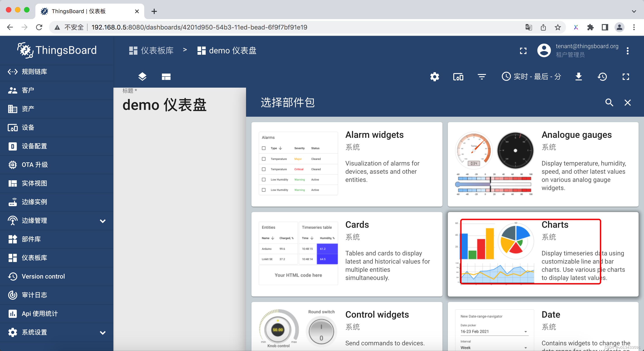Viewport: 644px width, 351px height.
Task: Click the ThingsBoard logo
Action: (57, 50)
